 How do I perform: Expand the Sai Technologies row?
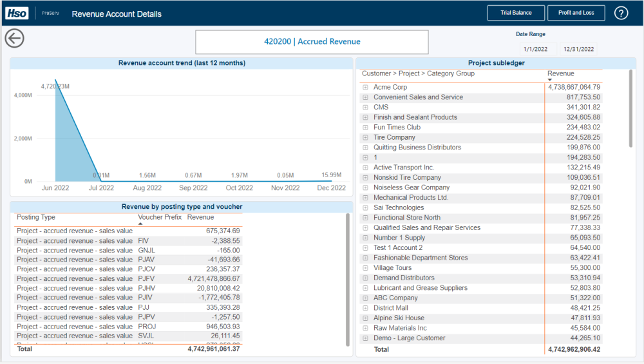[x=365, y=207]
